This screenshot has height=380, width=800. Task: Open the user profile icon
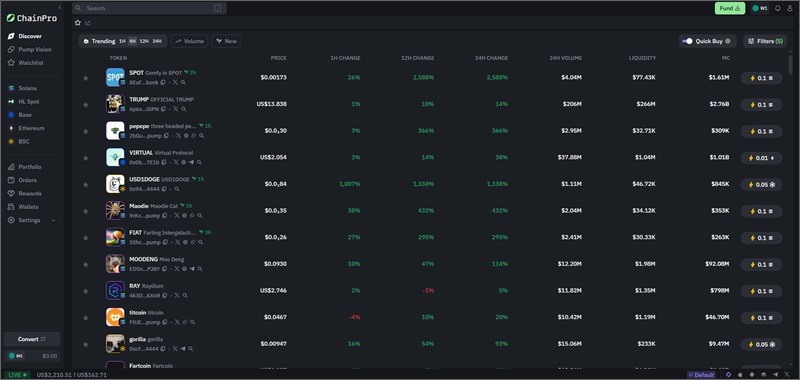coord(790,8)
